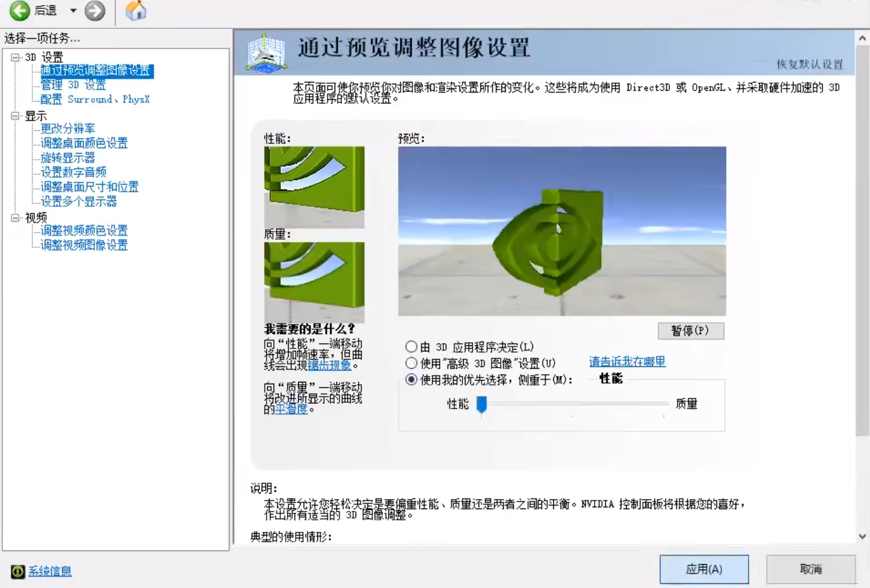This screenshot has height=588, width=870.
Task: Collapse the 显示 tree node
Action: (x=16, y=116)
